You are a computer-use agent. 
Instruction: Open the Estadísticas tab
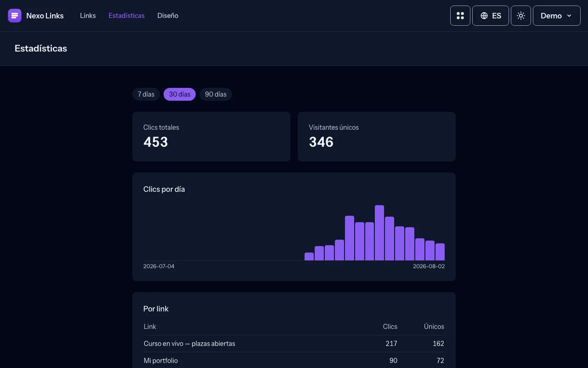click(126, 16)
